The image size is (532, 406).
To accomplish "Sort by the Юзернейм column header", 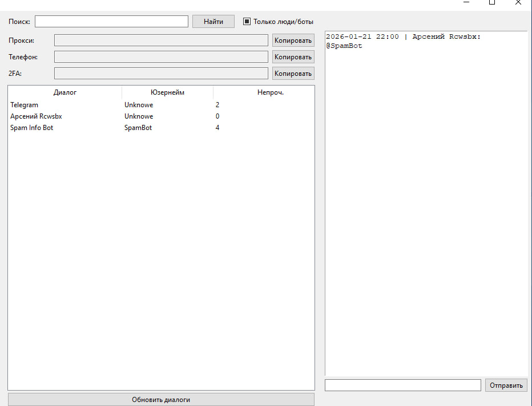I will tap(167, 92).
